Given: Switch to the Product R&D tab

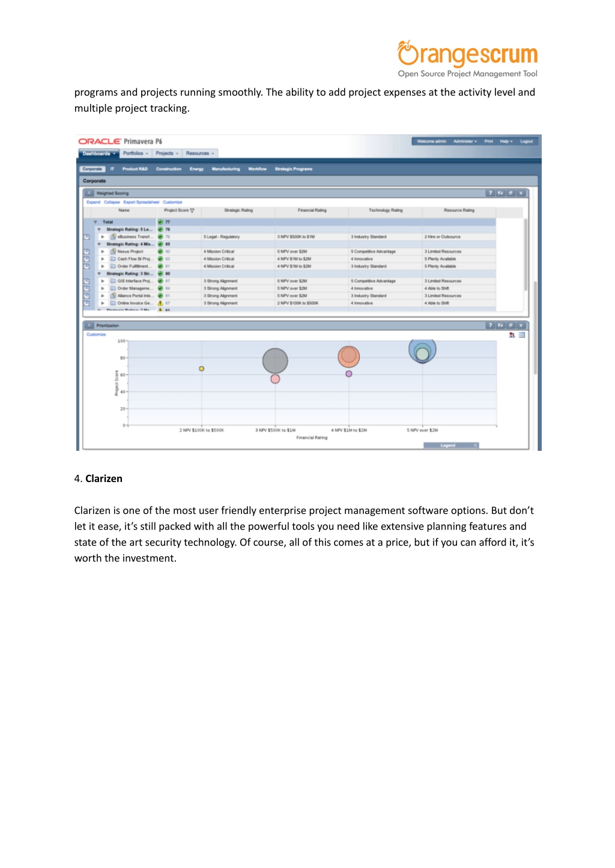Looking at the screenshot, I should point(135,169).
